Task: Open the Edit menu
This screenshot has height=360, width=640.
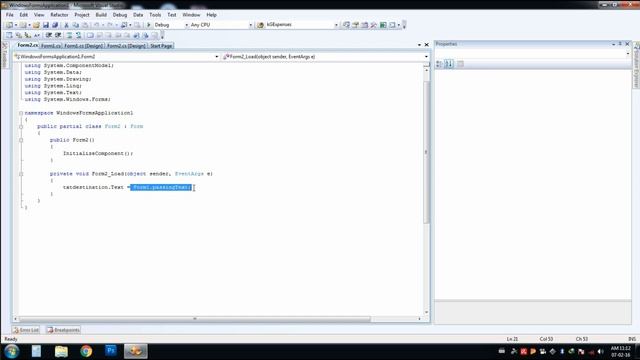Action: 24,15
